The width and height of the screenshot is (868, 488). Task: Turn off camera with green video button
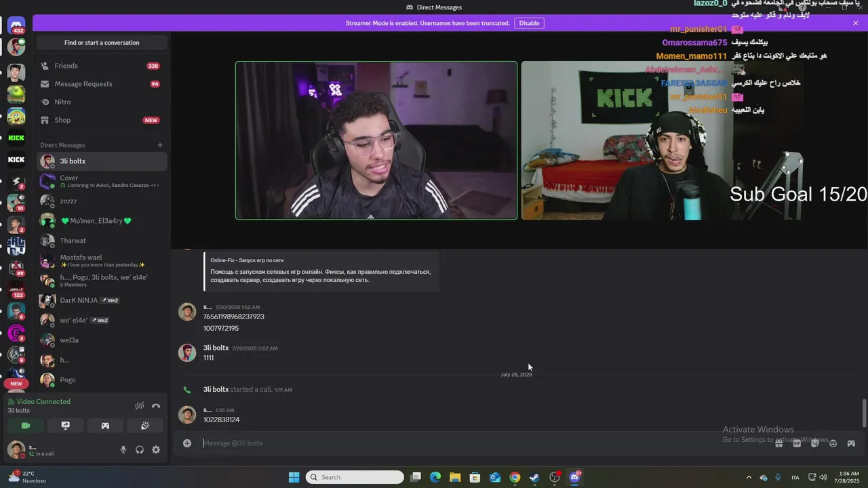[26, 426]
